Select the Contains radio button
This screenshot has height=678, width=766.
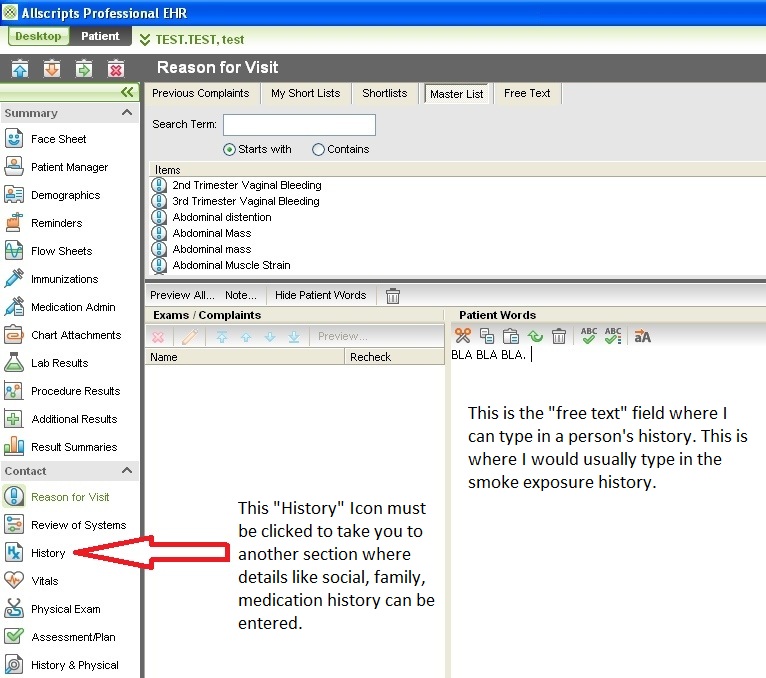click(x=319, y=149)
